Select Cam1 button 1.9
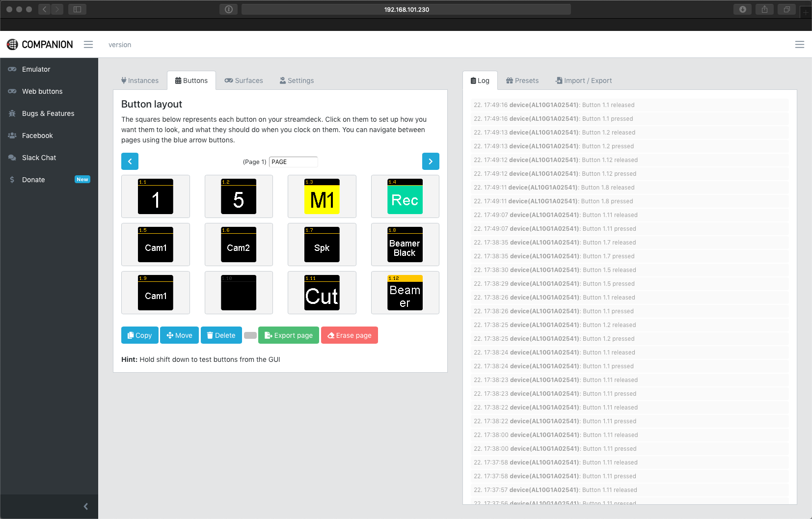812x519 pixels. [x=156, y=293]
